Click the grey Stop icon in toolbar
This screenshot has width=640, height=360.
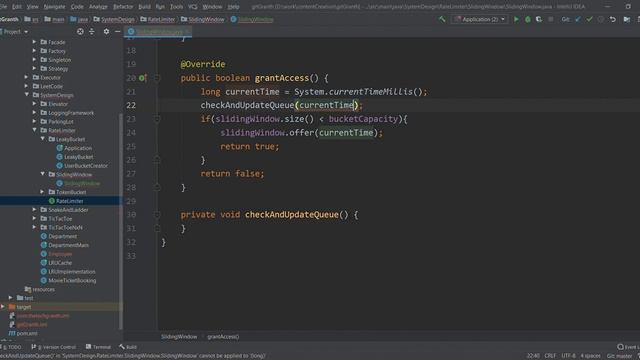click(x=551, y=19)
